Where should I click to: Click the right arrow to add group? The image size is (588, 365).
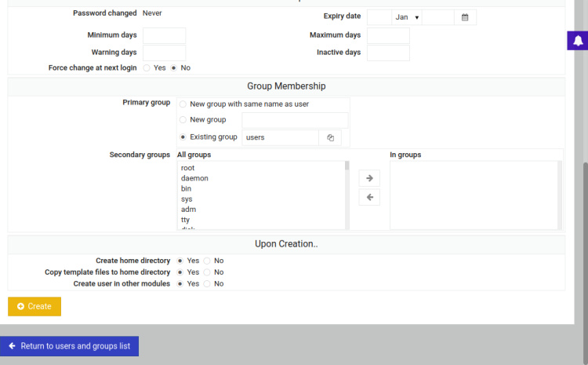coord(369,178)
